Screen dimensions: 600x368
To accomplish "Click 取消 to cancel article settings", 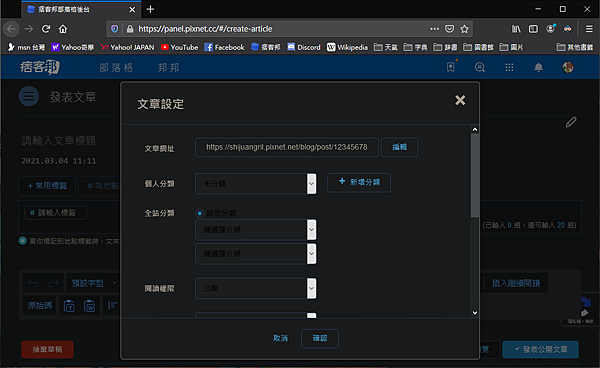I will (280, 339).
